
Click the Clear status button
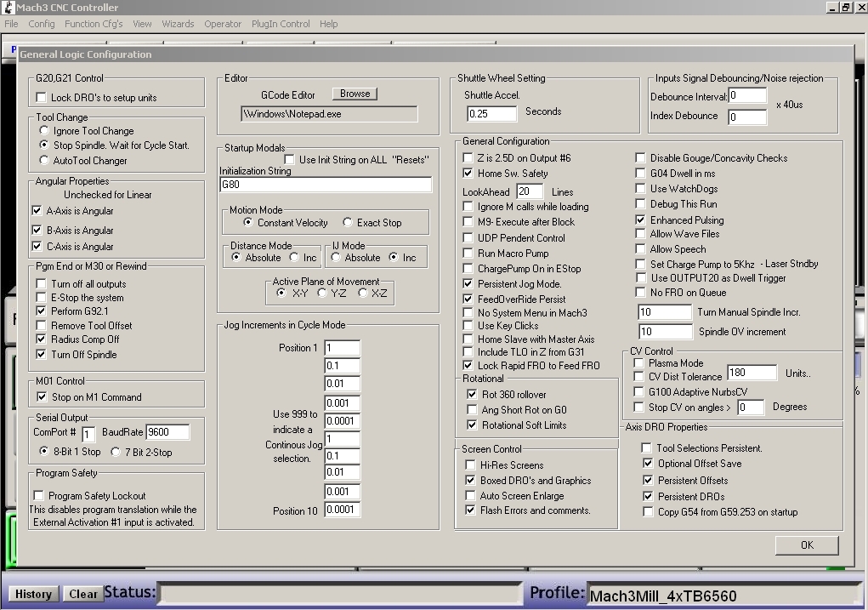coord(83,594)
